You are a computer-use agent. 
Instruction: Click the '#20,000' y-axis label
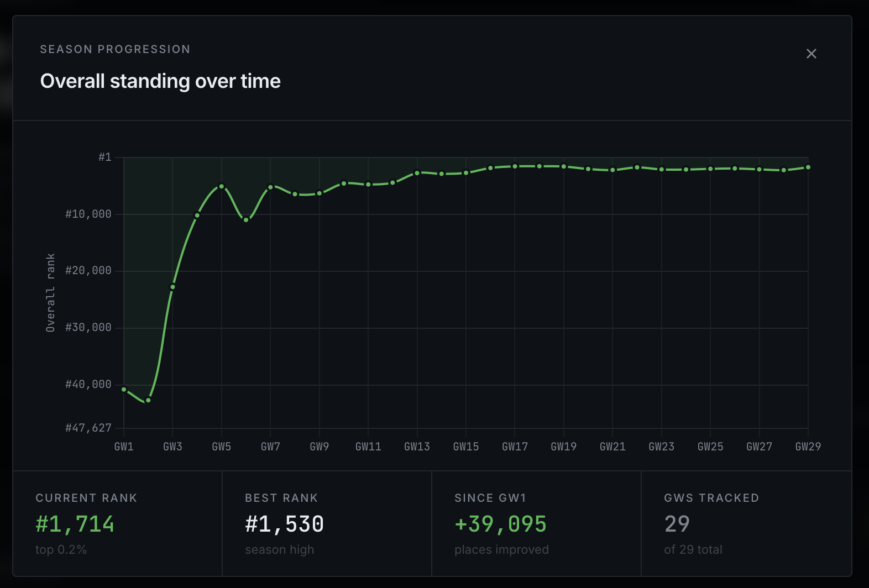point(88,270)
